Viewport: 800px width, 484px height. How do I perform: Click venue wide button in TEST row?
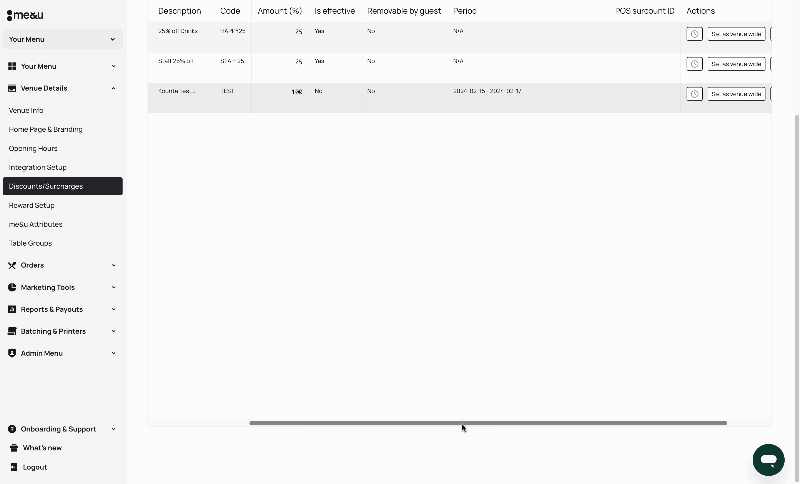[736, 94]
